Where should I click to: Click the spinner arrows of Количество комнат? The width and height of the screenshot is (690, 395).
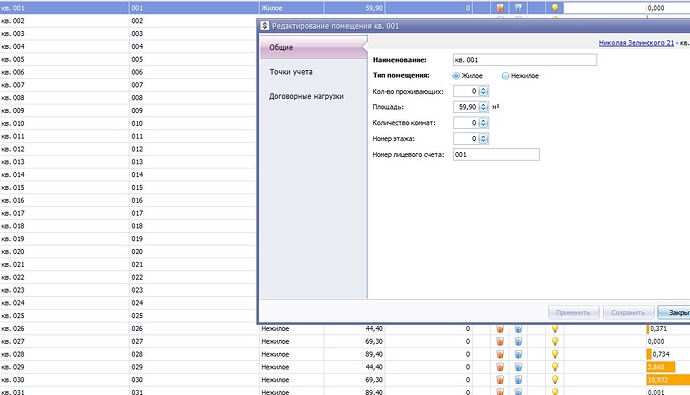484,123
